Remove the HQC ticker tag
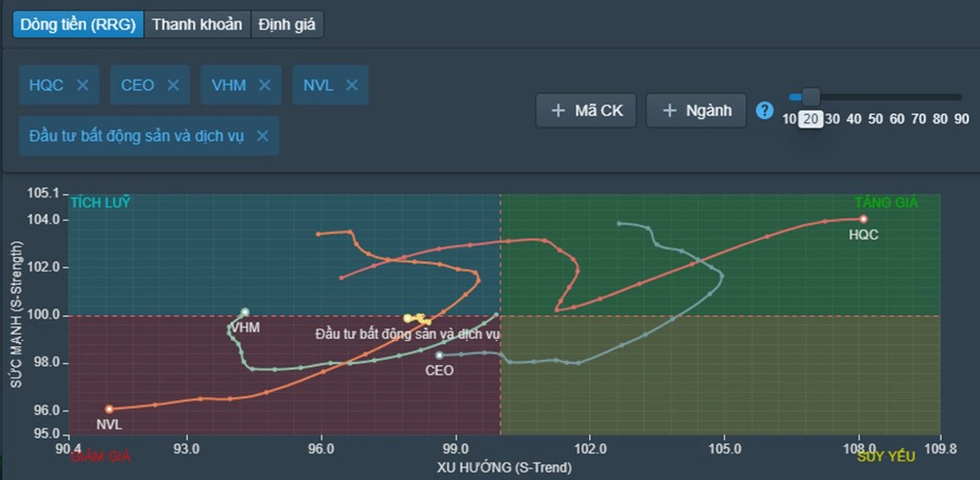Image resolution: width=980 pixels, height=480 pixels. click(x=83, y=85)
